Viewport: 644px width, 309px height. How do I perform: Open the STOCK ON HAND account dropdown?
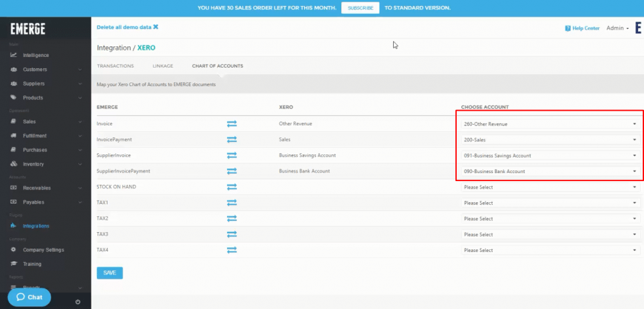550,187
